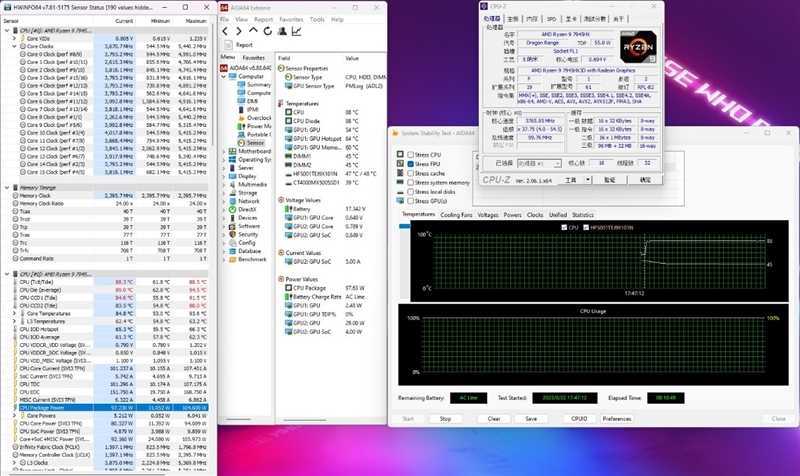Select the Sensor item in AIDA64 tree
800x476 pixels.
pos(255,143)
